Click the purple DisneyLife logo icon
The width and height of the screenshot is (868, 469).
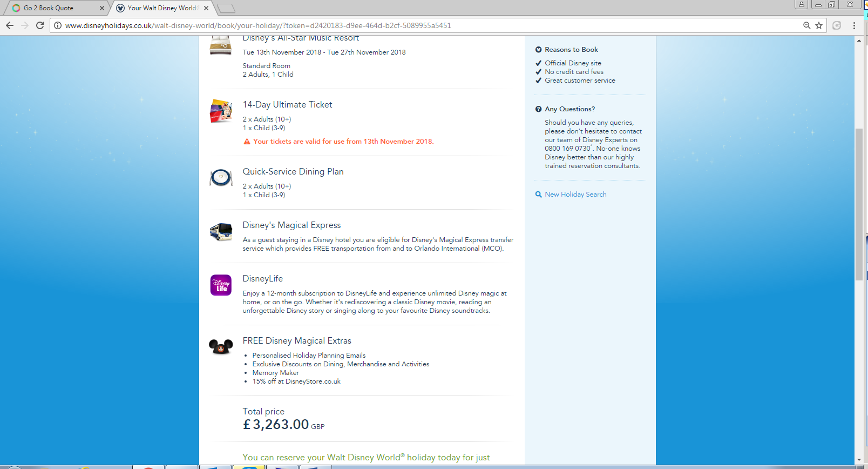coord(221,285)
